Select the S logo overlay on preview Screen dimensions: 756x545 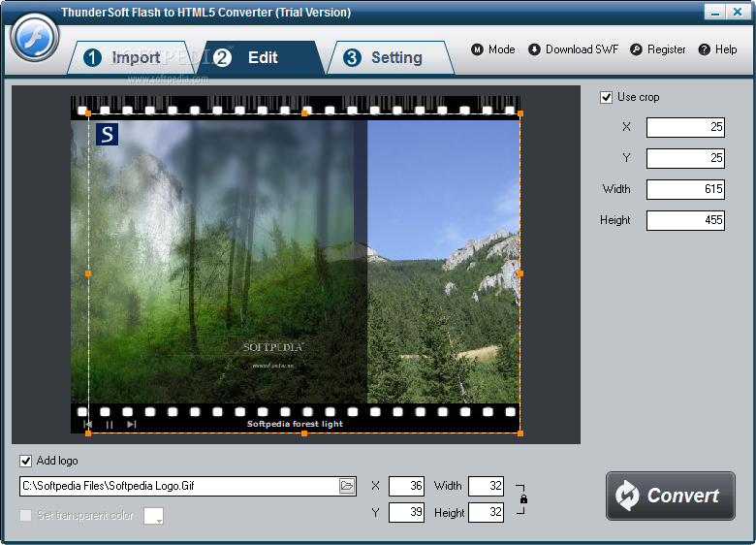(107, 134)
